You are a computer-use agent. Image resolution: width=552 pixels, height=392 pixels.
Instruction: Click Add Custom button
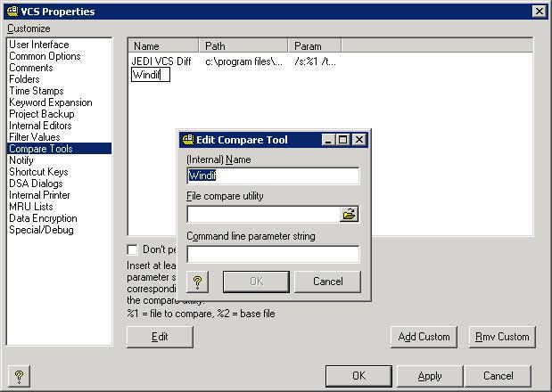point(424,337)
